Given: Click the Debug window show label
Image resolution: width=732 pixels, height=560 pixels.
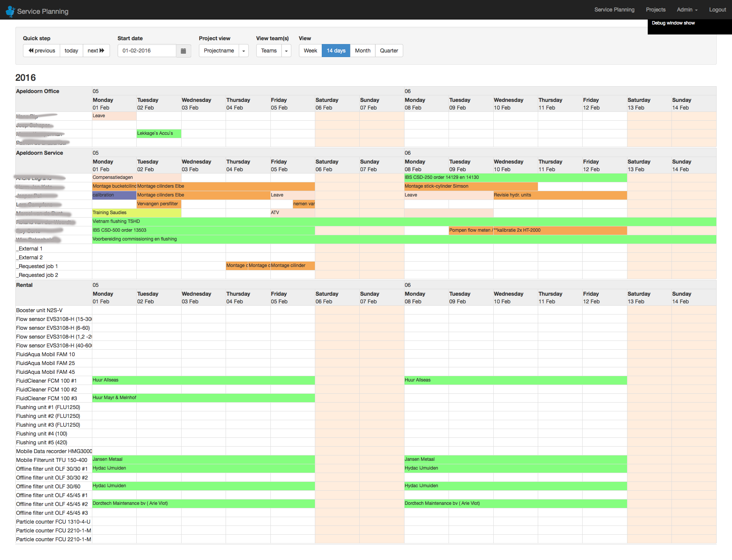Looking at the screenshot, I should (673, 23).
